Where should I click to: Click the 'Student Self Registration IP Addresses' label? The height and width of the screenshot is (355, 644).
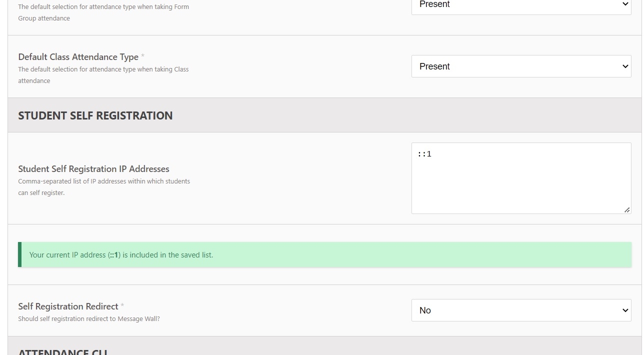click(94, 169)
